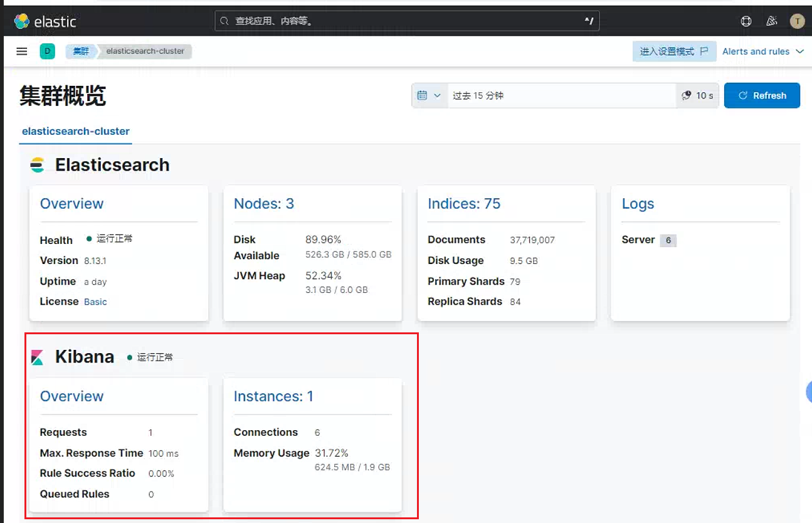Click the Refresh button
Viewport: 812px width, 523px height.
pyautogui.click(x=762, y=95)
